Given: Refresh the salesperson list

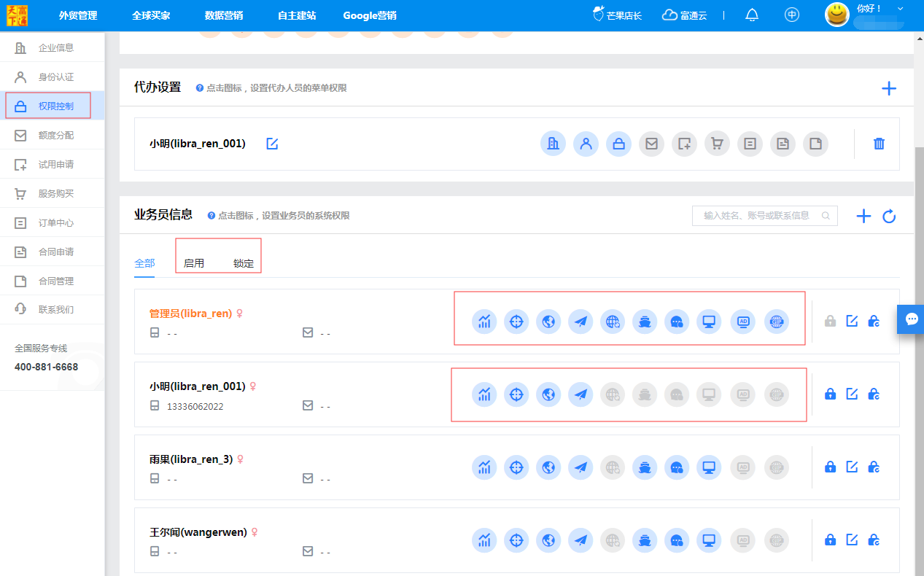Looking at the screenshot, I should click(889, 216).
